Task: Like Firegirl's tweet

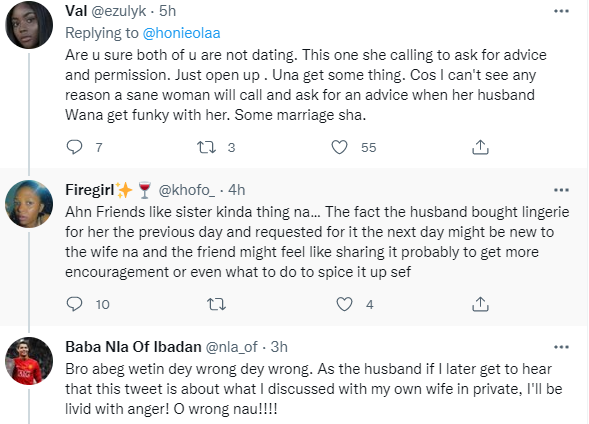Action: point(344,304)
